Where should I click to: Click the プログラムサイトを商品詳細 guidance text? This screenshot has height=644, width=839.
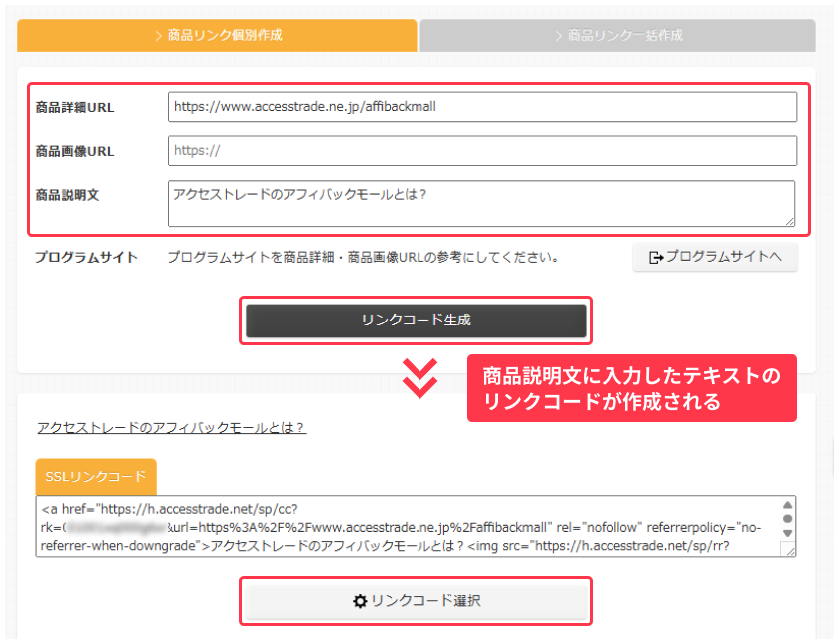(364, 258)
